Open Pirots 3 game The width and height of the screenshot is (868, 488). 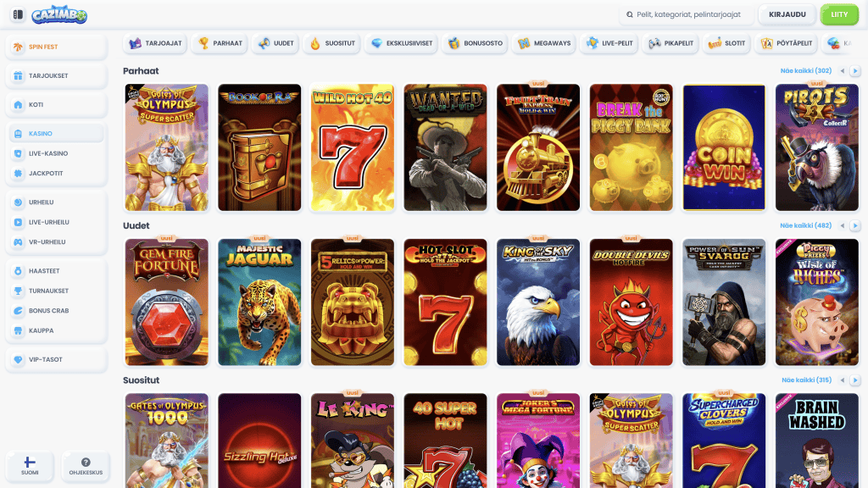pos(817,147)
